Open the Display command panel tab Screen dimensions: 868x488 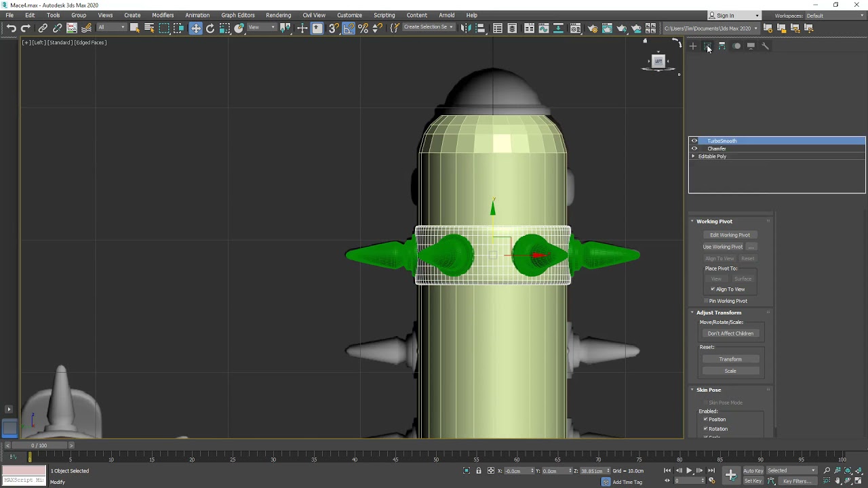pos(751,46)
